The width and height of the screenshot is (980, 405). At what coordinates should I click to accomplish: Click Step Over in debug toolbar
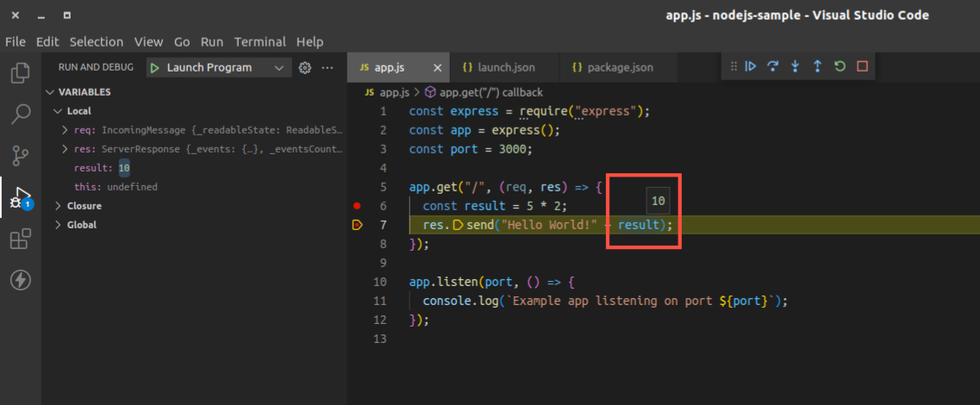(x=773, y=66)
